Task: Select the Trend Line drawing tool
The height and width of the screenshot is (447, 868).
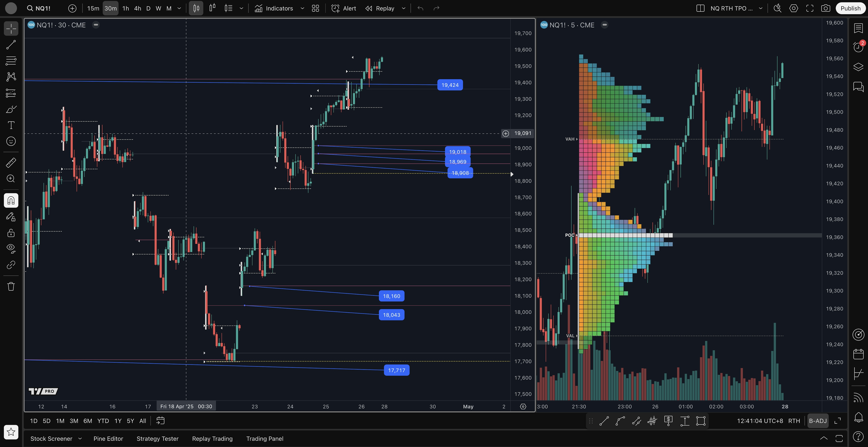Action: click(11, 45)
